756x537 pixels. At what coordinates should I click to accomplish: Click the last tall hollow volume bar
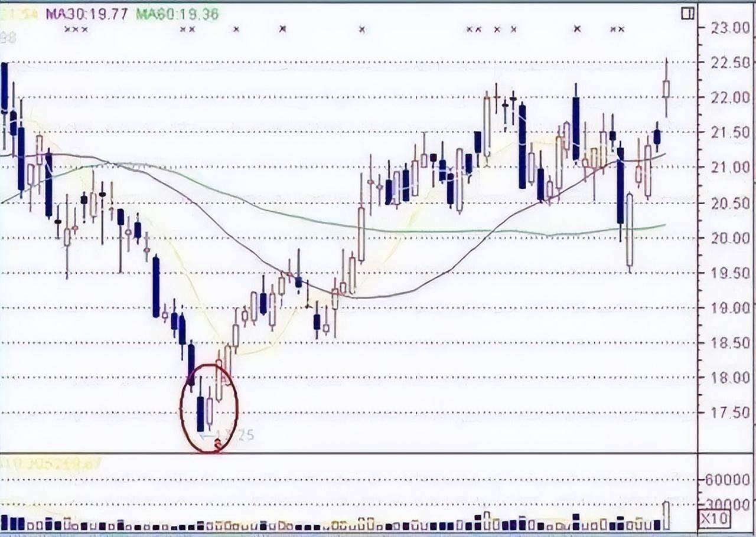click(x=666, y=515)
